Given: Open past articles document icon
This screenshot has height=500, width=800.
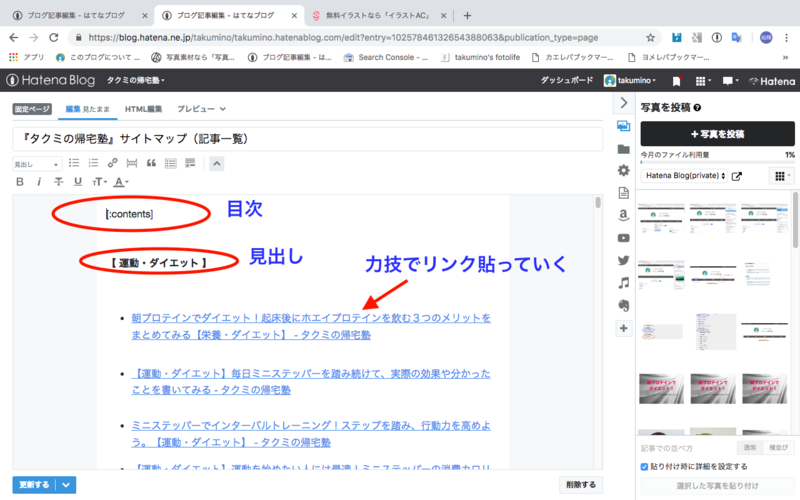Looking at the screenshot, I should 623,193.
